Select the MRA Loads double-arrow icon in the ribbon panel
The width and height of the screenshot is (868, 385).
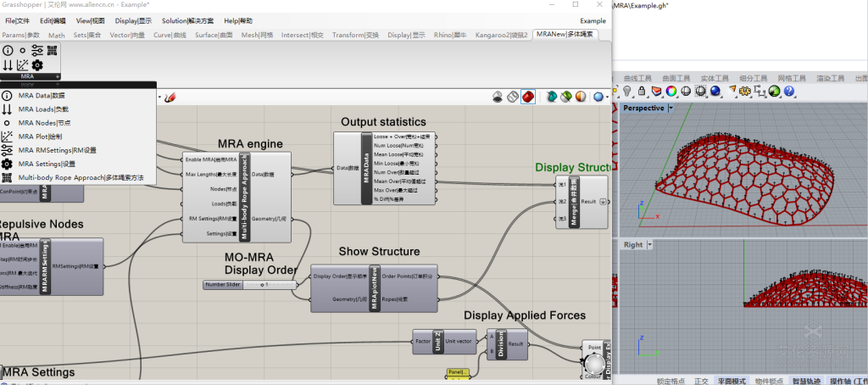8,65
